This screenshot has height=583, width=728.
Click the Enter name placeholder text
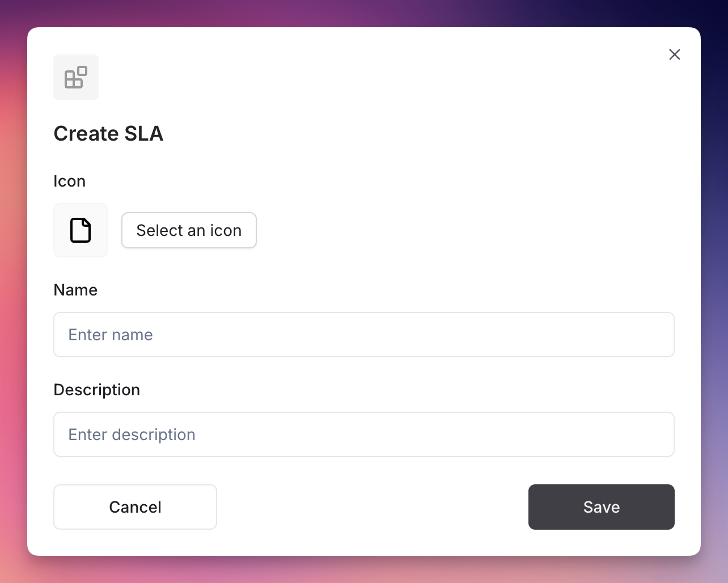[x=111, y=335]
